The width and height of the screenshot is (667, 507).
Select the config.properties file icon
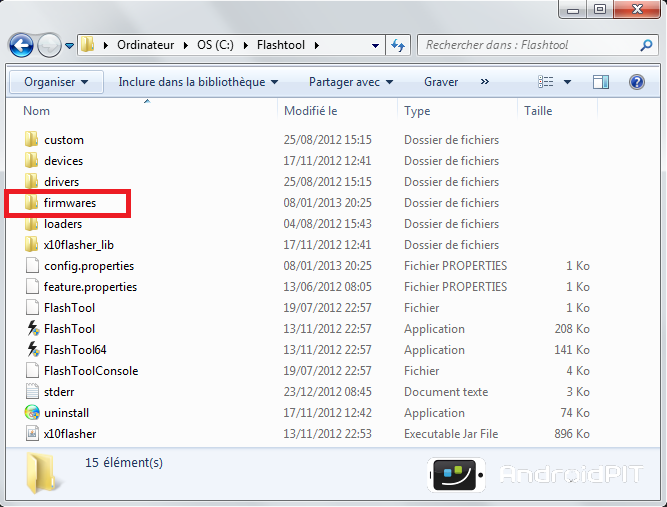coord(32,265)
